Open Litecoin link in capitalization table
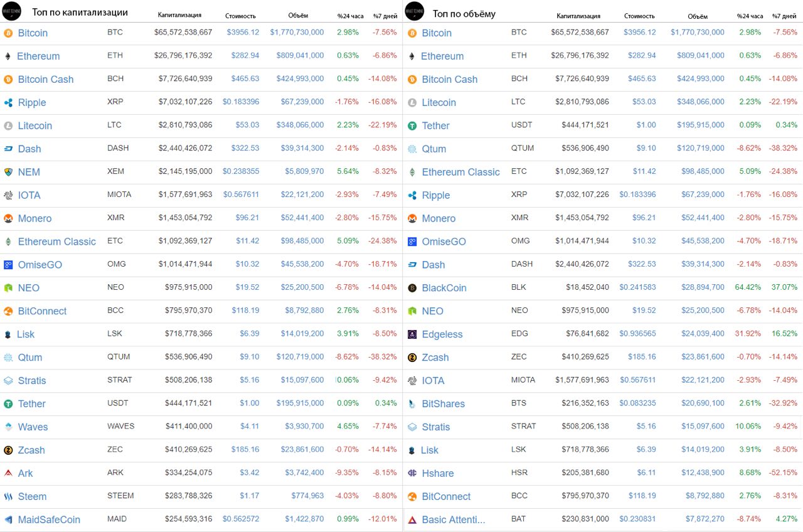Image resolution: width=803 pixels, height=532 pixels. [x=35, y=125]
